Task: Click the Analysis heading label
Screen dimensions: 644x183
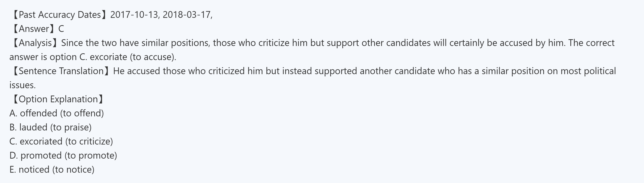Action: coord(35,43)
